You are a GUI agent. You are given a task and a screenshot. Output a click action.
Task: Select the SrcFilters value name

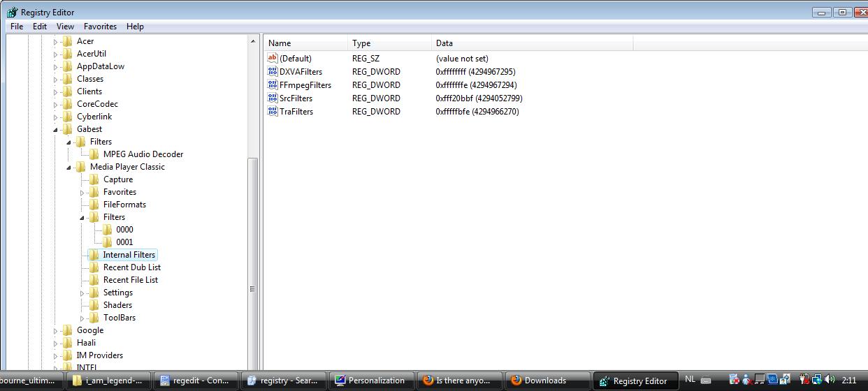click(296, 98)
